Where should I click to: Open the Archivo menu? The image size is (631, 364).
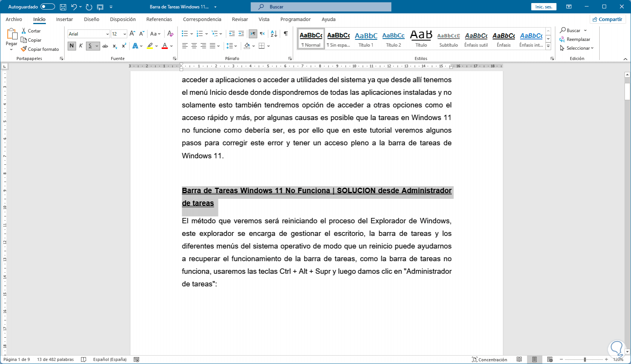coord(14,19)
